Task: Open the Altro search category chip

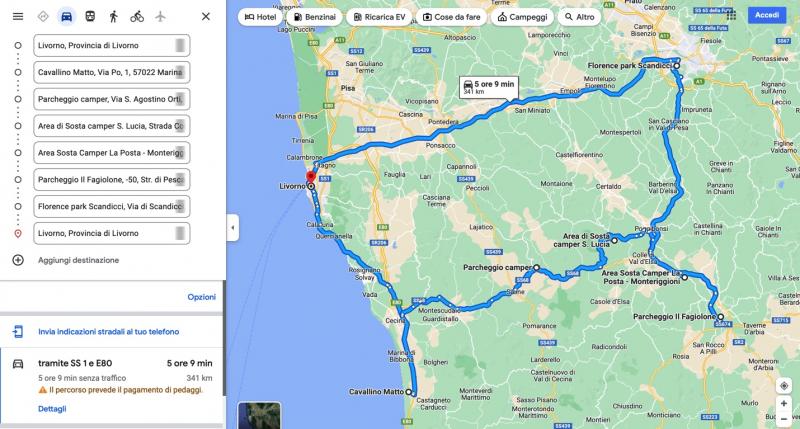Action: click(579, 17)
